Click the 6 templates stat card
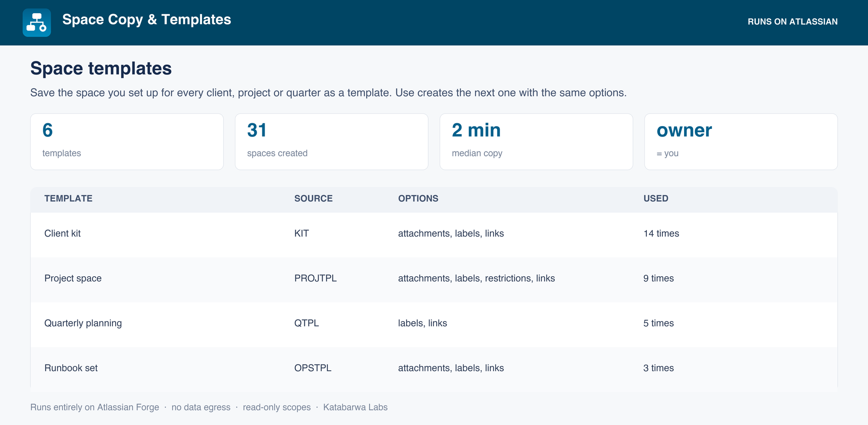Image resolution: width=868 pixels, height=425 pixels. (127, 142)
